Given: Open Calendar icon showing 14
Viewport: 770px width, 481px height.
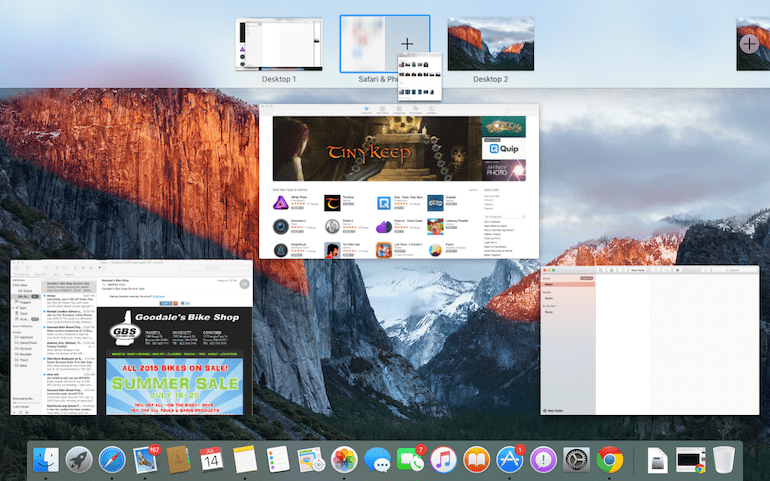Looking at the screenshot, I should pyautogui.click(x=211, y=460).
